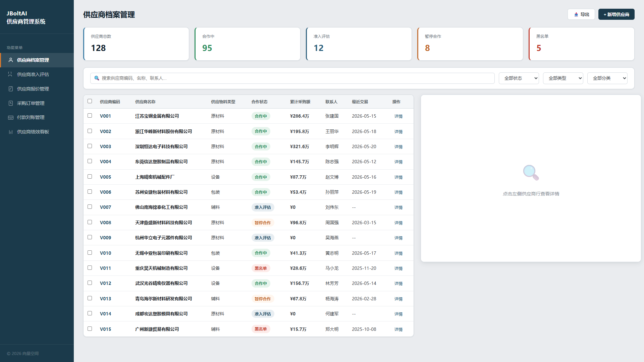Click the person icon beside 供应商档案管理
Image resolution: width=644 pixels, height=362 pixels.
point(11,60)
